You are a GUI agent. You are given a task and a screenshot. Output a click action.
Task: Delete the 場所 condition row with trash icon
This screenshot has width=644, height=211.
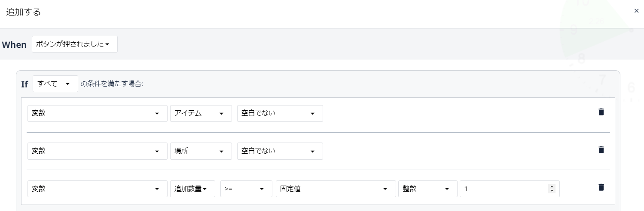[x=601, y=150]
